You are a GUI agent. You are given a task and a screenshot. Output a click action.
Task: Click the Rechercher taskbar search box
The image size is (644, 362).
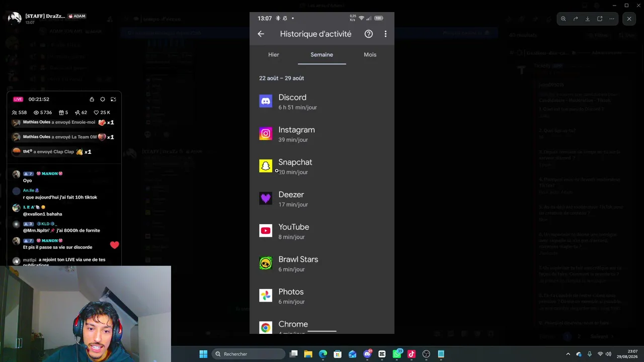click(x=249, y=354)
